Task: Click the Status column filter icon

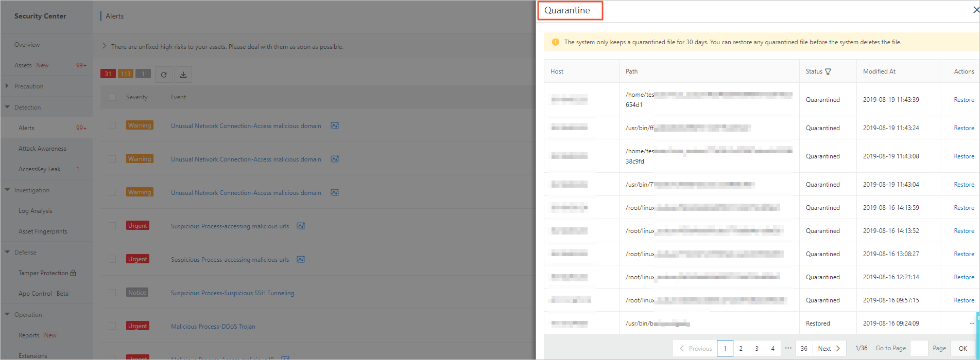Action: [x=828, y=71]
